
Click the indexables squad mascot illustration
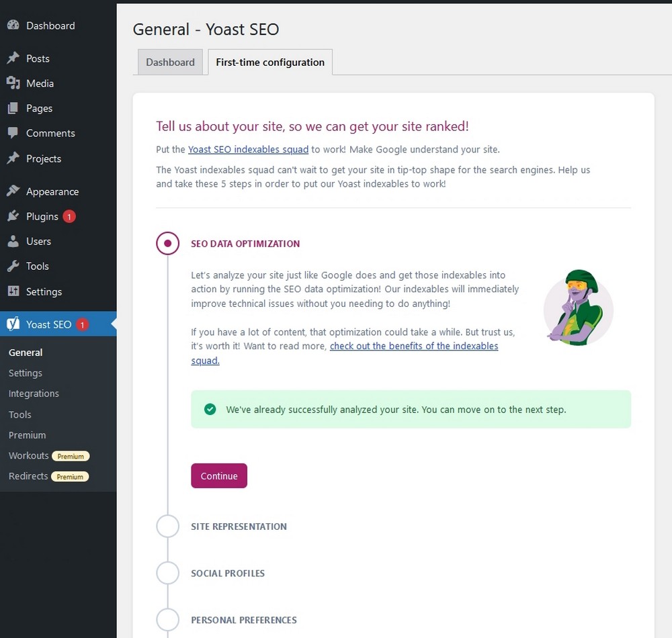point(577,308)
